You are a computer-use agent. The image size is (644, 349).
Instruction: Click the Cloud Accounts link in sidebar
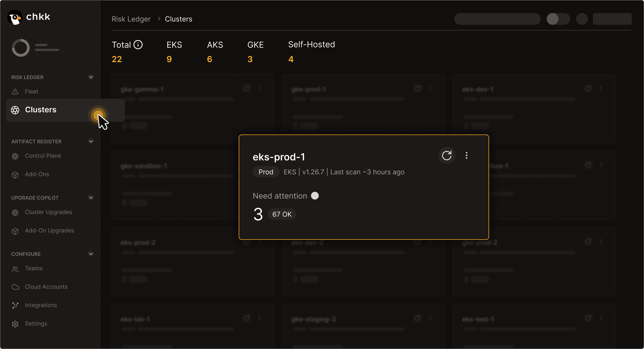[46, 287]
